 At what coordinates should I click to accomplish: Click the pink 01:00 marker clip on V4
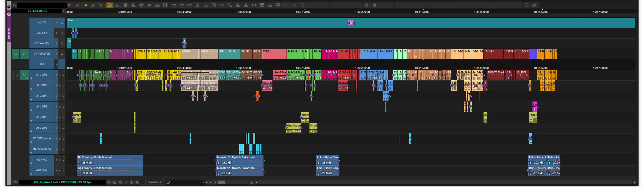tap(351, 23)
